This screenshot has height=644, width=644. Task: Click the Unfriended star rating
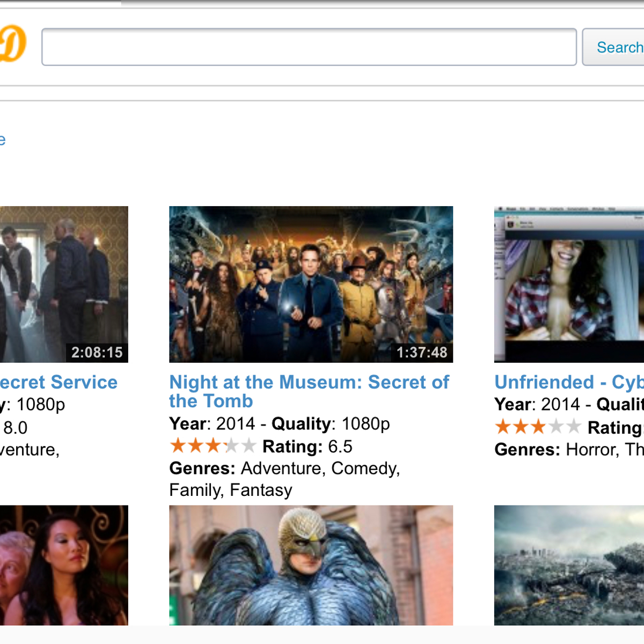click(538, 427)
